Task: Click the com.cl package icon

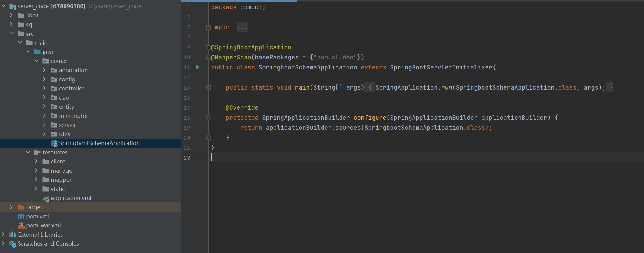Action: tap(46, 61)
